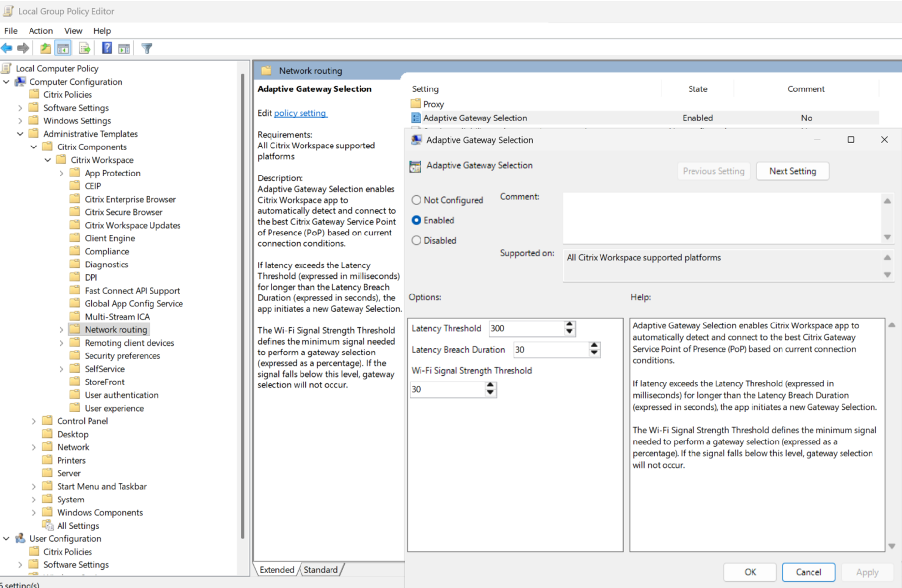
Task: Switch to the Extended tab
Action: click(x=276, y=569)
